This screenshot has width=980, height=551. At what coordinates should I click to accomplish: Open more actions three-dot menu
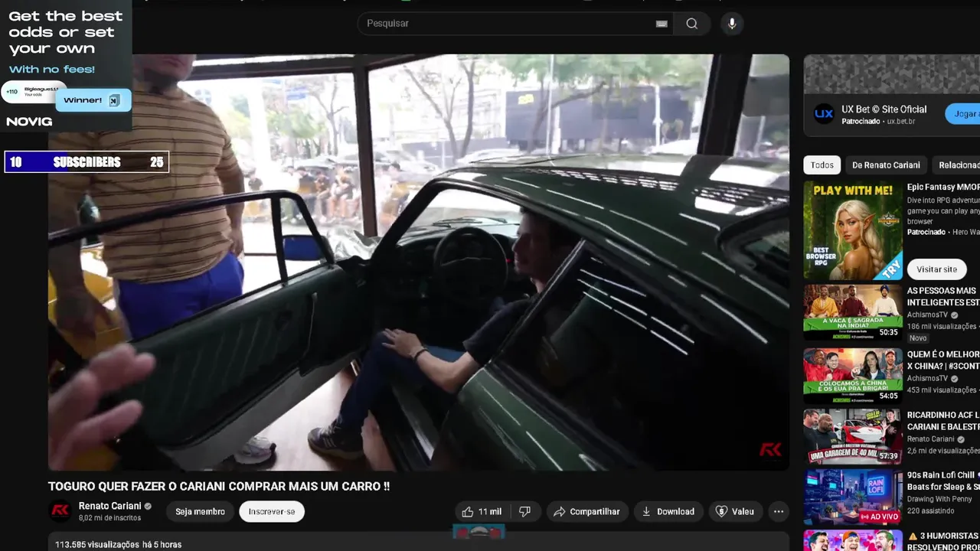[x=779, y=511]
